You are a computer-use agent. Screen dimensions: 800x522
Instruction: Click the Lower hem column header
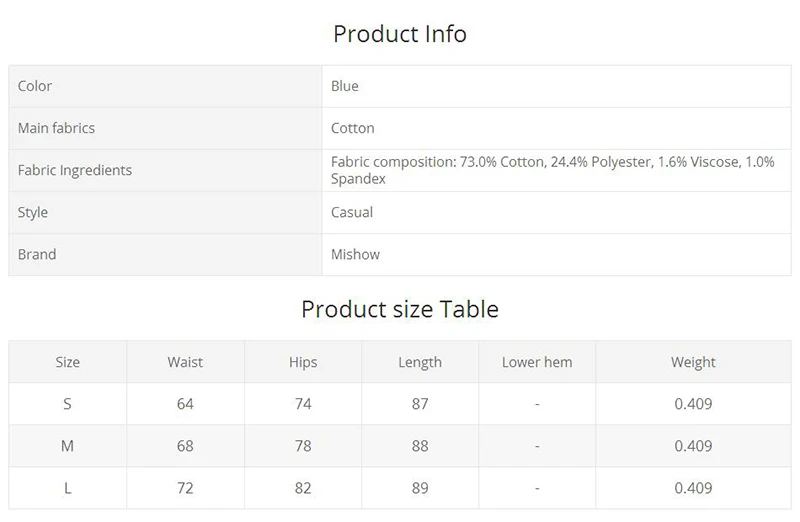point(537,362)
